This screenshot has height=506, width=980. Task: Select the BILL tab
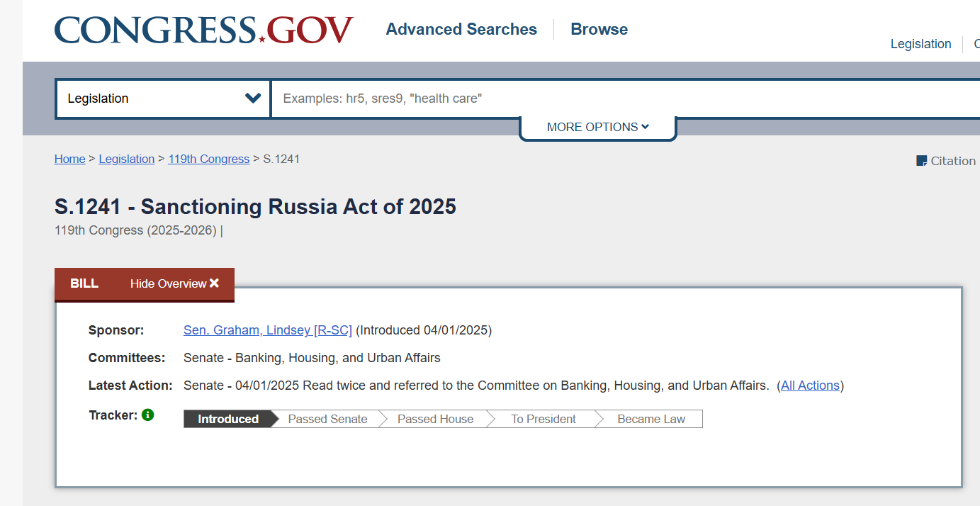[84, 283]
